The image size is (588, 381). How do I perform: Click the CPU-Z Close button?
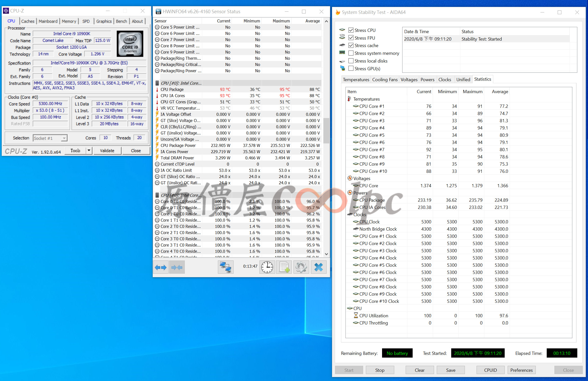[136, 151]
